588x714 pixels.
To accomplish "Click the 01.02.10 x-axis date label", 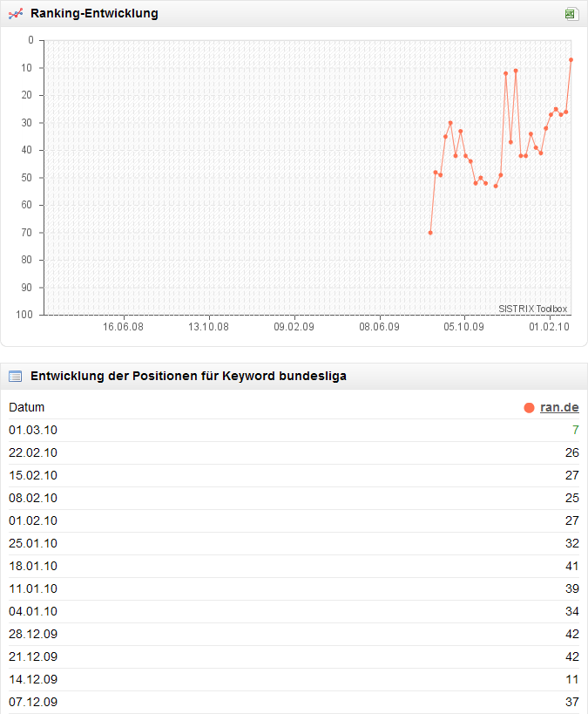I will (549, 327).
